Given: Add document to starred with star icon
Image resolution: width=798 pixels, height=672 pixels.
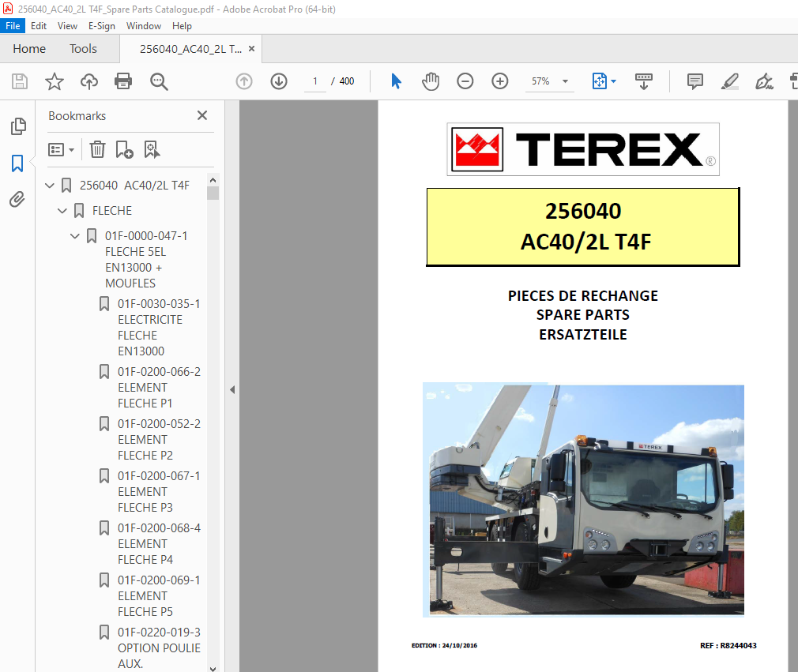Looking at the screenshot, I should click(55, 81).
